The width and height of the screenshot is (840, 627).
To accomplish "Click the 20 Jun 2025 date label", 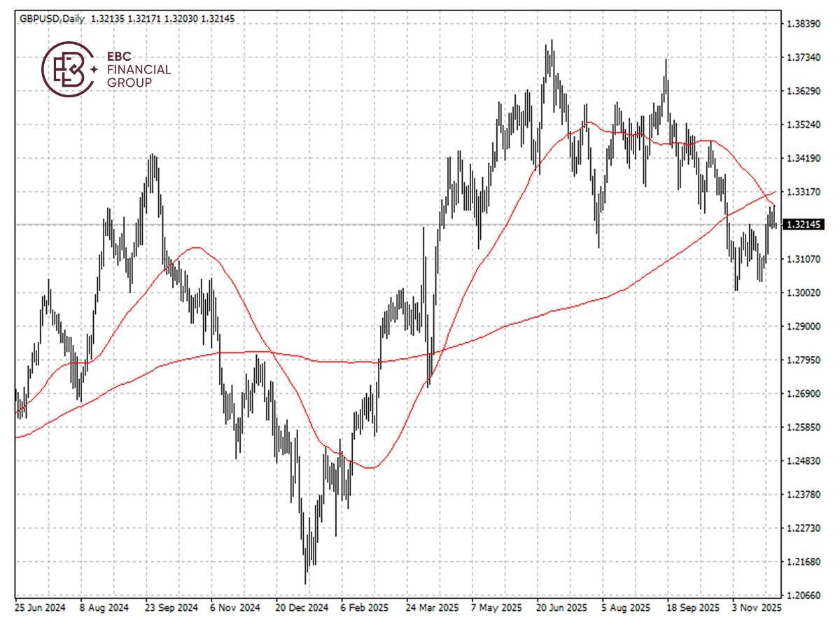I will pos(562,608).
